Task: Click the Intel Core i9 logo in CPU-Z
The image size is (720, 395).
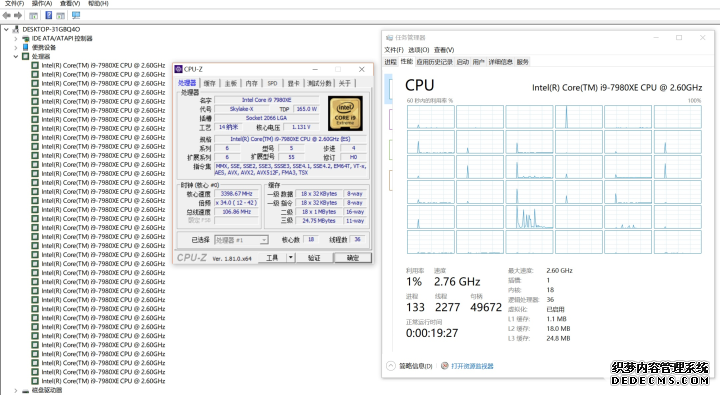Action: [345, 114]
